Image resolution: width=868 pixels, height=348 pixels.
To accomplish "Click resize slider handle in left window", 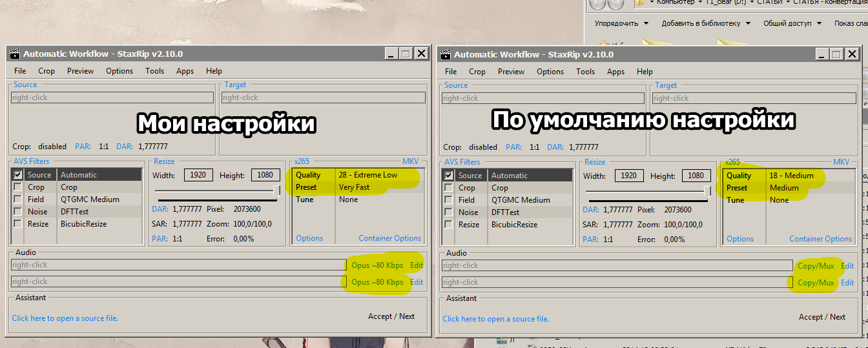I will point(277,190).
